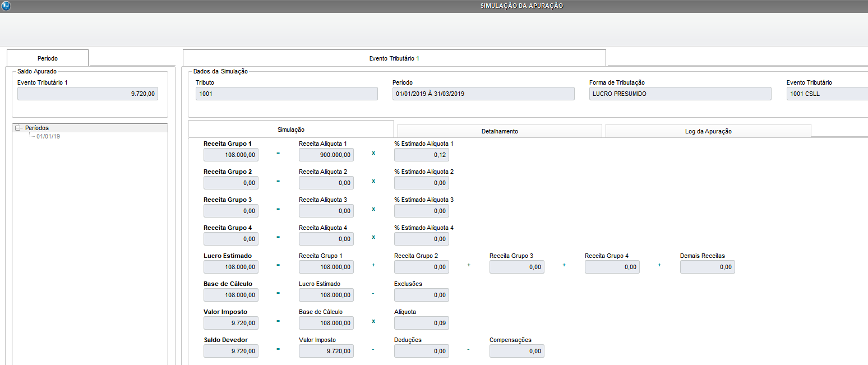This screenshot has width=868, height=365.
Task: Click Saldo Apurado Evento Tributário 1 value field
Action: (x=87, y=94)
